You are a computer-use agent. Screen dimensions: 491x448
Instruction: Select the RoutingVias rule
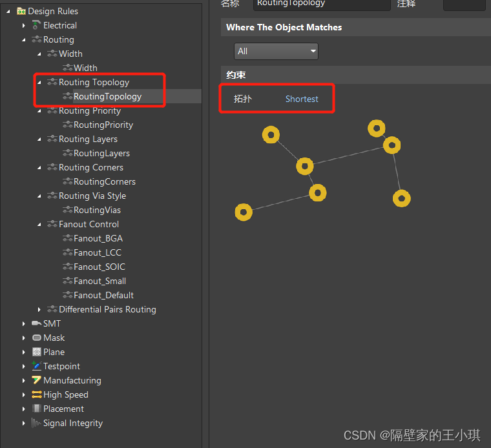pos(97,210)
